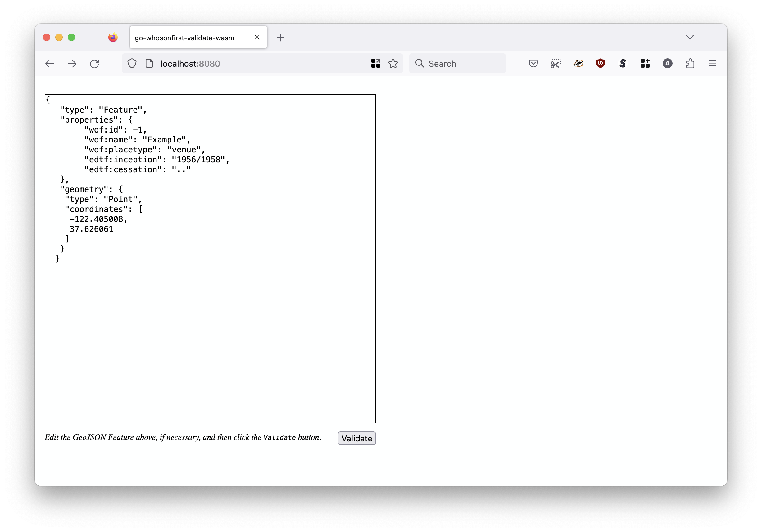762x532 pixels.
Task: Open the tracking protection shield icon
Action: point(132,63)
